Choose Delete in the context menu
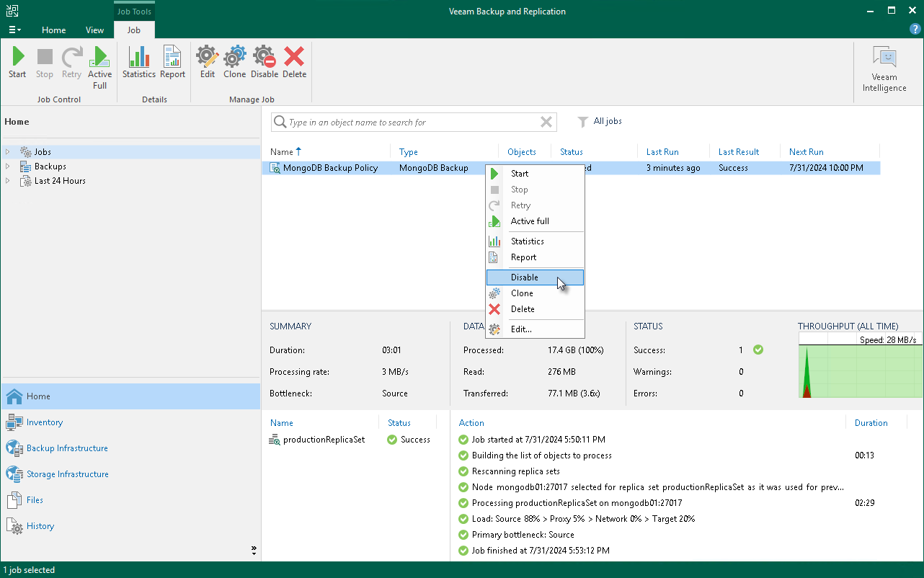The height and width of the screenshot is (578, 924). (x=535, y=309)
